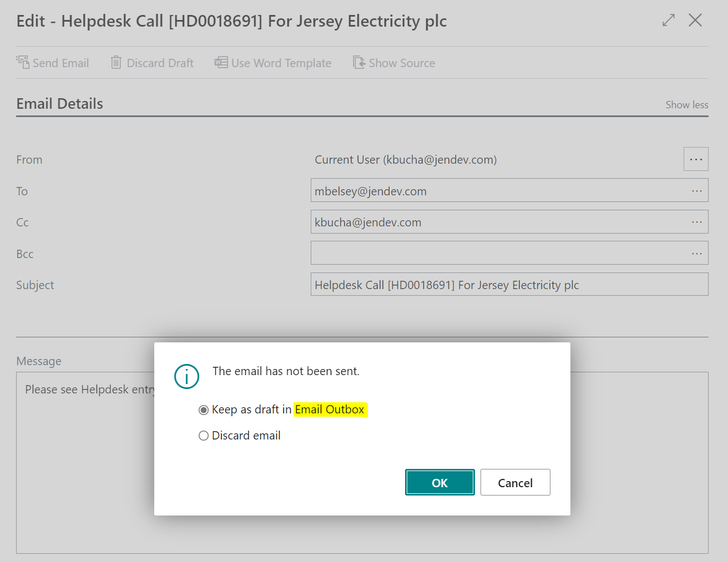Confirm the dialog with OK
This screenshot has height=561, width=728.
coord(439,482)
